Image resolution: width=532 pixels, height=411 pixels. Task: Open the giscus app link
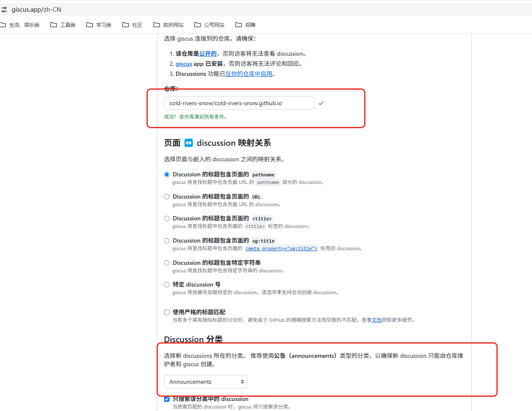pos(183,64)
